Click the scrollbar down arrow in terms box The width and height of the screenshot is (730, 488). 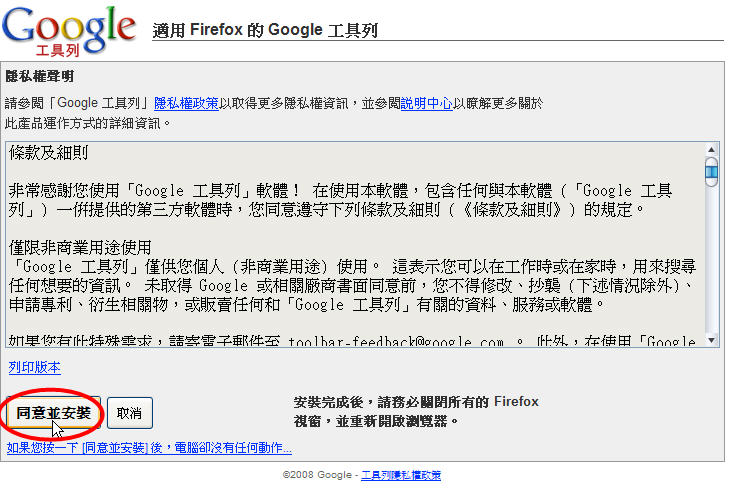coord(711,340)
